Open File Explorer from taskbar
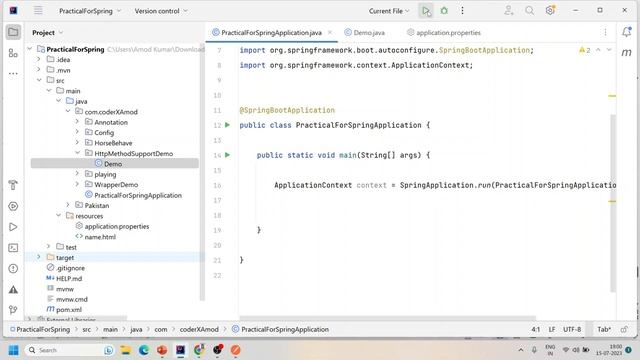 click(126, 350)
